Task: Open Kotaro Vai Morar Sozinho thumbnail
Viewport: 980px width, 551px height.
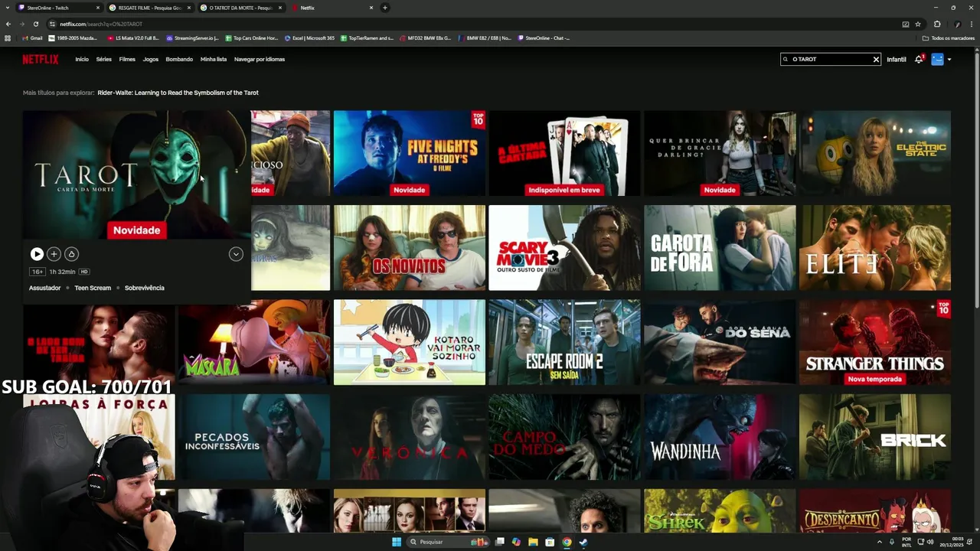Action: click(410, 342)
